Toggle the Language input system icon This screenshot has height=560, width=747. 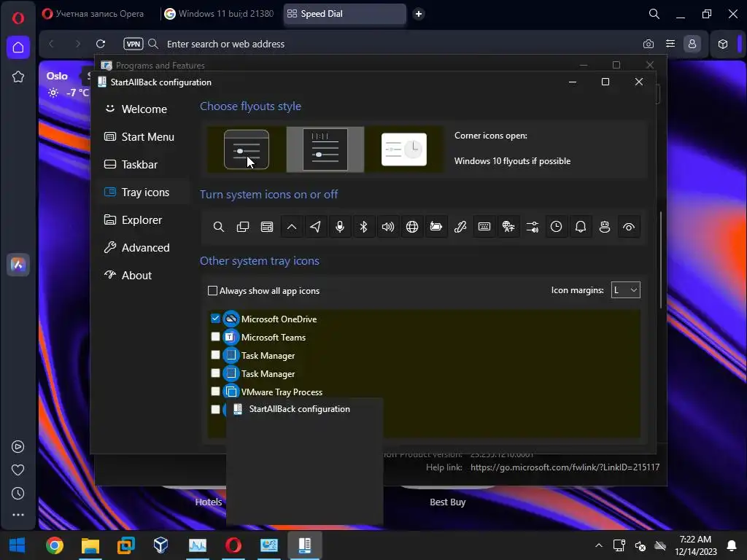[508, 227]
